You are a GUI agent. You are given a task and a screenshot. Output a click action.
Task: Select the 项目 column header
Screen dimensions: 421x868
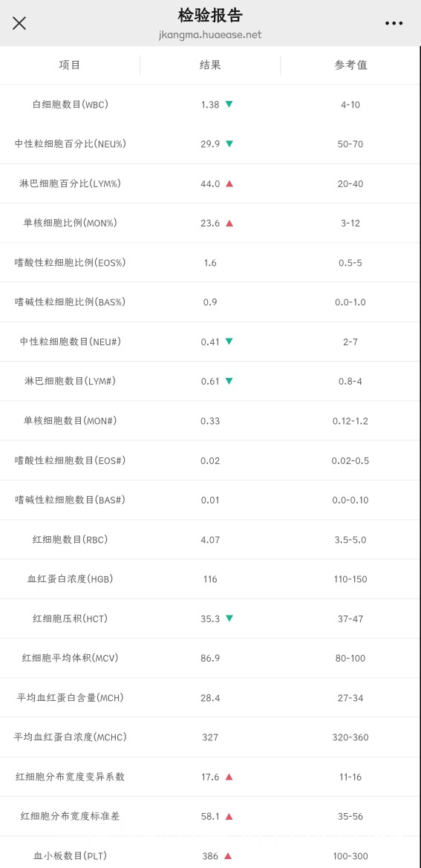tap(70, 65)
